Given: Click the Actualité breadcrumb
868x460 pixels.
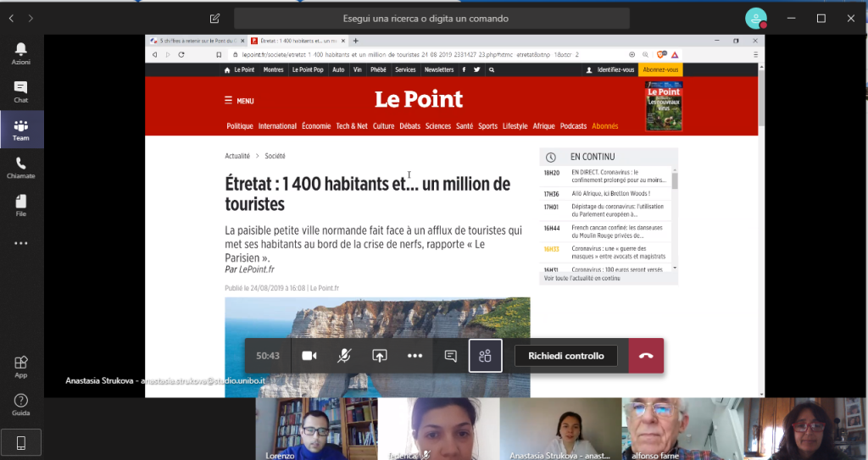Looking at the screenshot, I should tap(237, 156).
